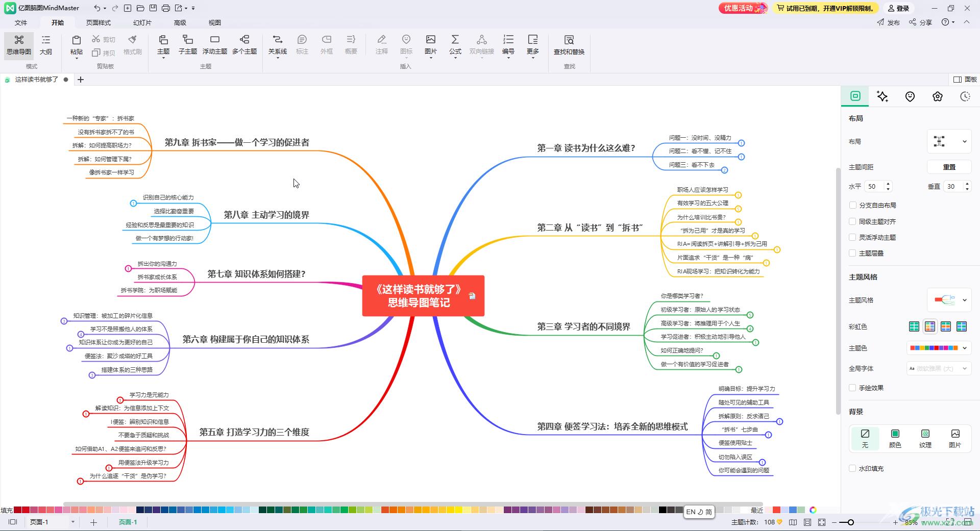Pick the black swatch in the color bar
The width and height of the screenshot is (980, 531).
[663, 510]
